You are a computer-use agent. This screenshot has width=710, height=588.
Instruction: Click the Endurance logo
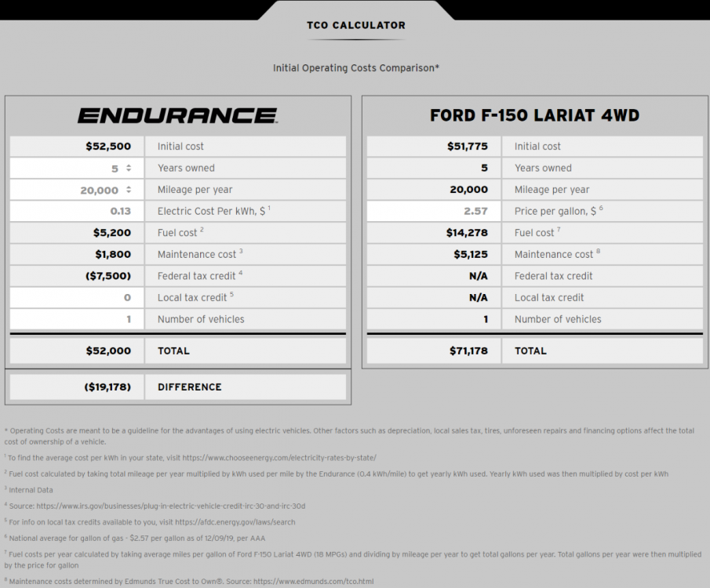178,116
